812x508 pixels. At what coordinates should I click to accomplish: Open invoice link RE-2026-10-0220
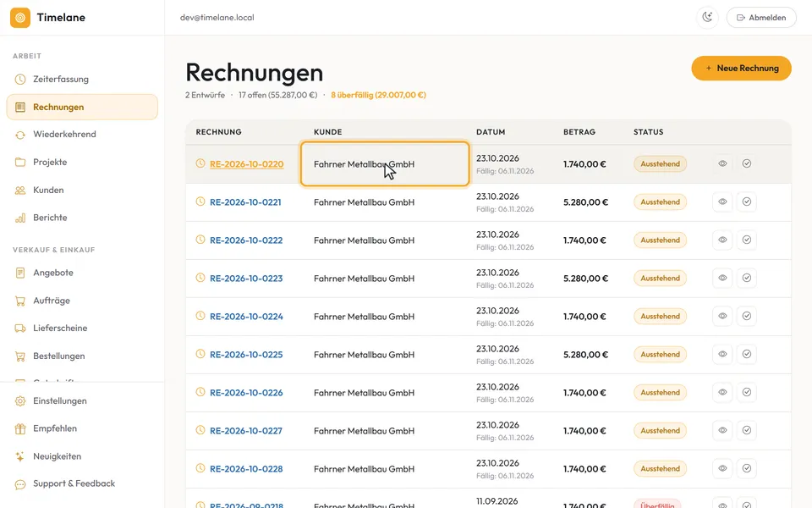point(246,164)
